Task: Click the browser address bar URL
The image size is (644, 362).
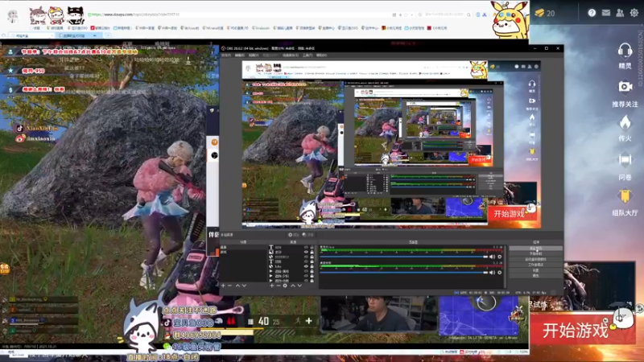Action: coord(135,14)
